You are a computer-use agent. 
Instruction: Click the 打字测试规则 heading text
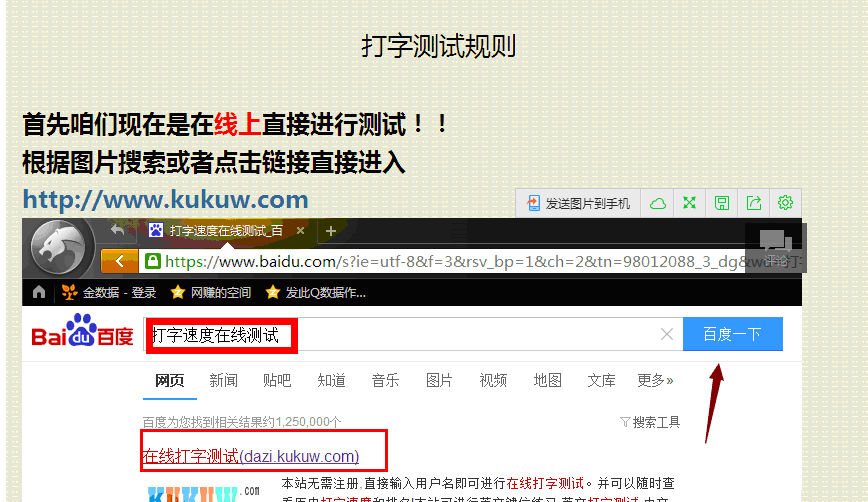pyautogui.click(x=438, y=46)
